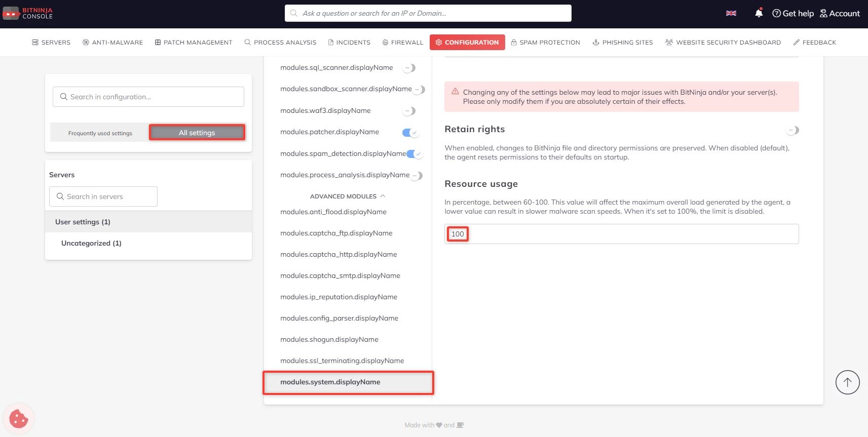Click the warning triangle icon in alert
The width and height of the screenshot is (868, 437).
tap(455, 92)
